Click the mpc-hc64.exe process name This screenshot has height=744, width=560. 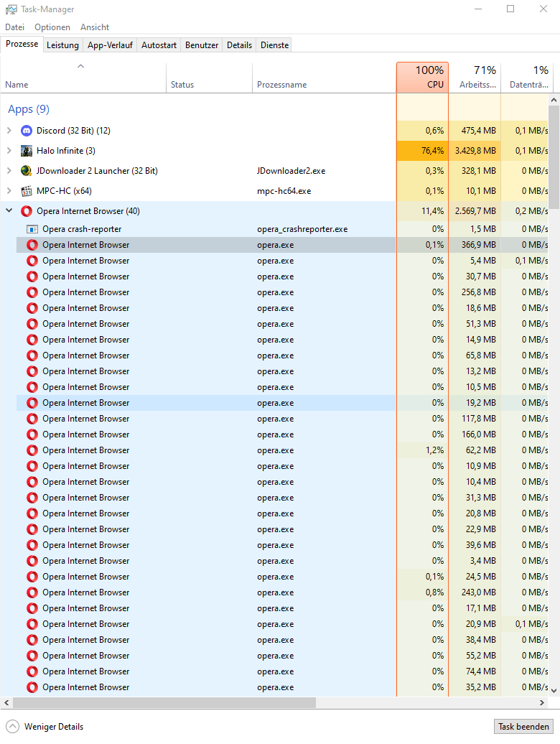[x=284, y=191]
